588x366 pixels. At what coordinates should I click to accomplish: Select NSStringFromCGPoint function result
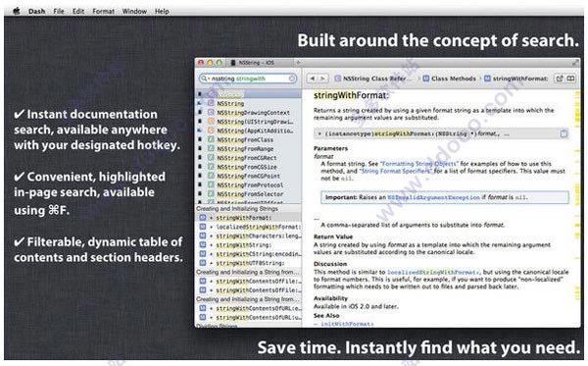(x=248, y=176)
